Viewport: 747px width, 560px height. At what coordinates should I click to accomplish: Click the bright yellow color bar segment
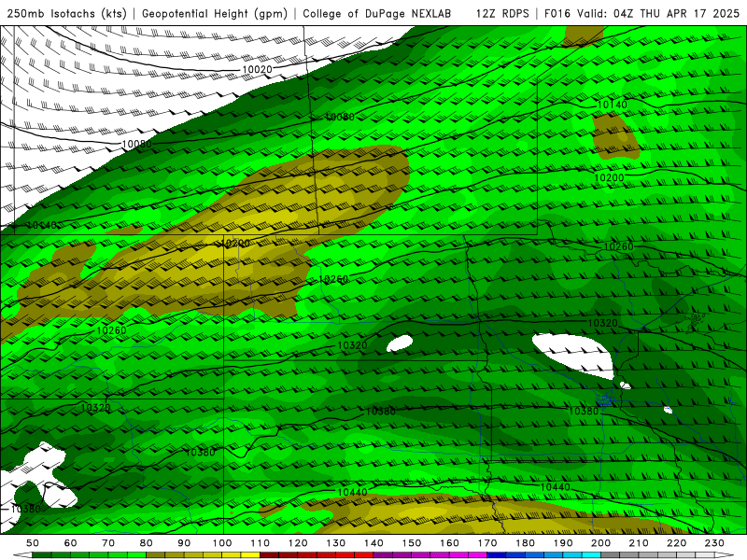[250, 554]
